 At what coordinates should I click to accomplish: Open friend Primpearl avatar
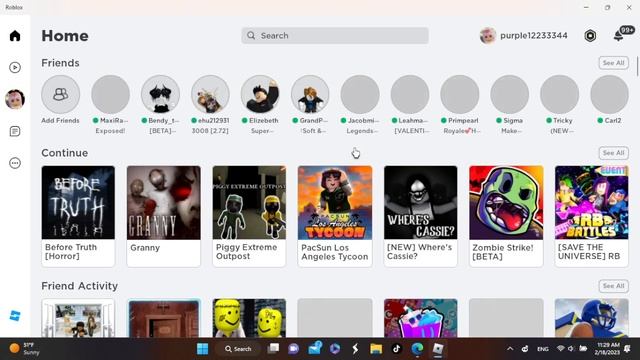460,94
